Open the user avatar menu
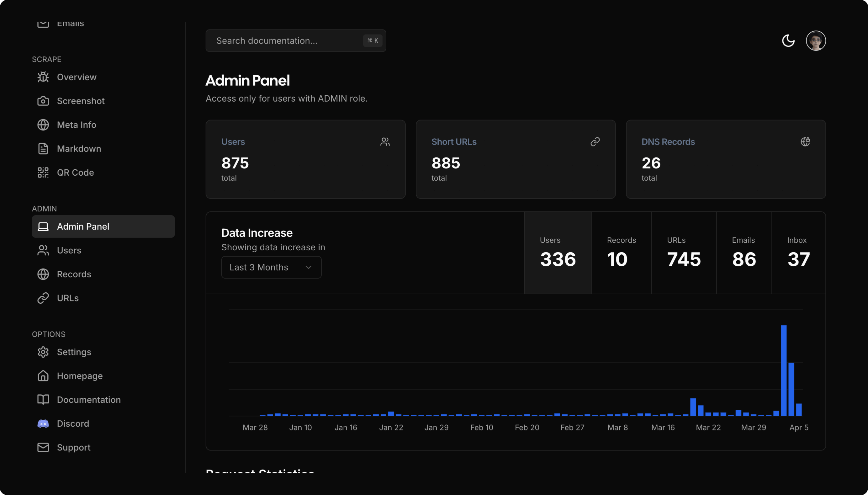868x495 pixels. (x=816, y=41)
